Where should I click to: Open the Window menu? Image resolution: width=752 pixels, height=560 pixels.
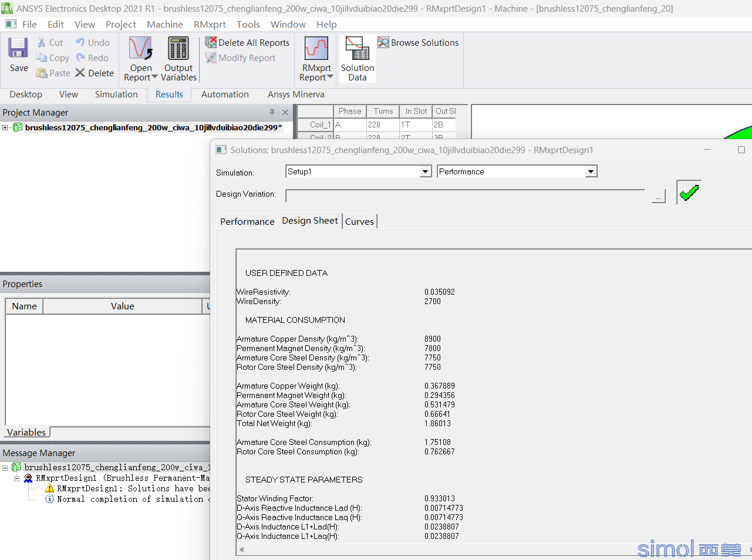coord(288,24)
